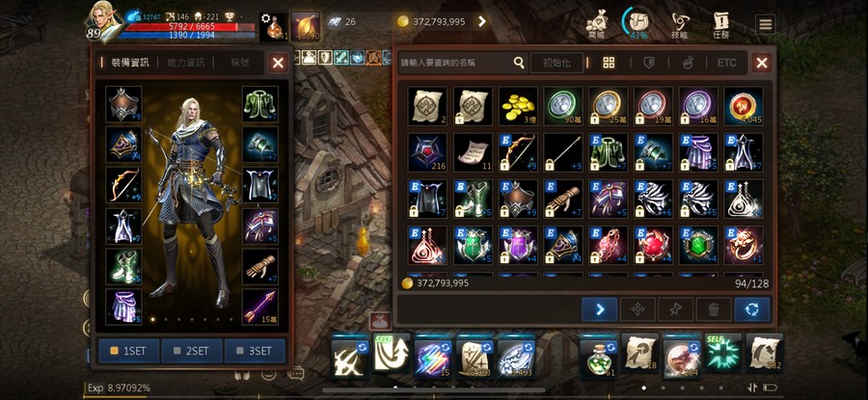Click the inventory pin icon
Viewport: 868px width, 400px height.
pos(675,309)
